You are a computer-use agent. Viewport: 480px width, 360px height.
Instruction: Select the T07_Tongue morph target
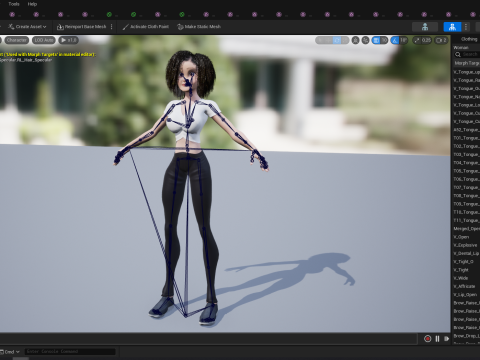(x=466, y=187)
